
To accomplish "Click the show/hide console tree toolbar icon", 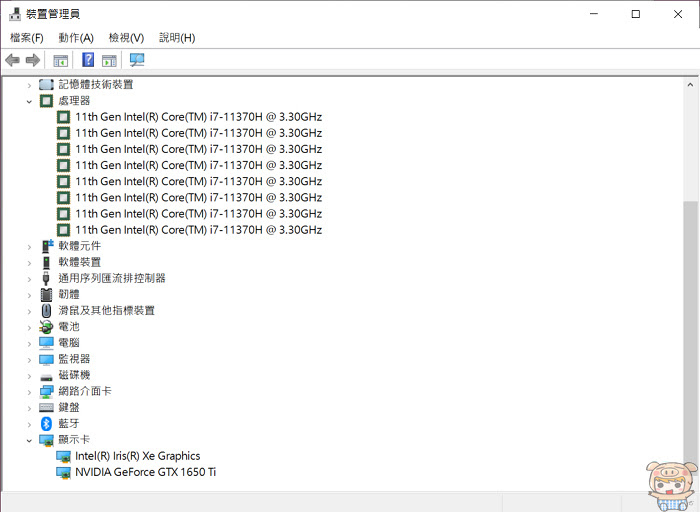I will [61, 60].
